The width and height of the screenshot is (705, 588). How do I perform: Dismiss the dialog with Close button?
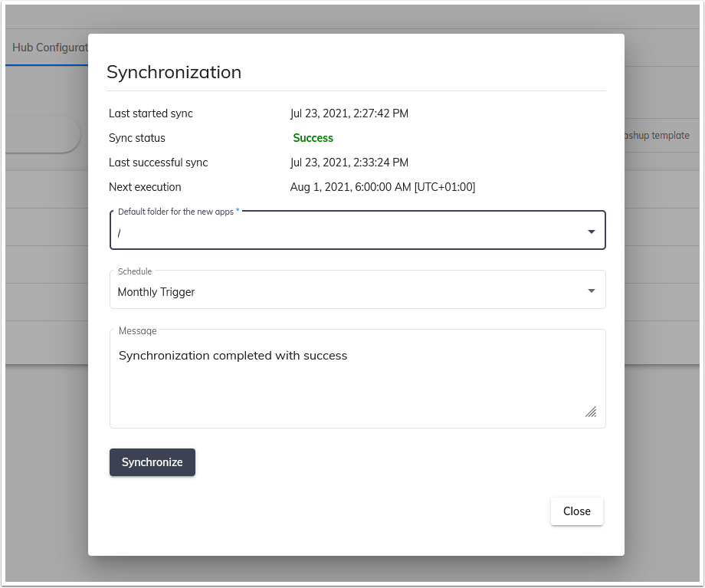[576, 511]
